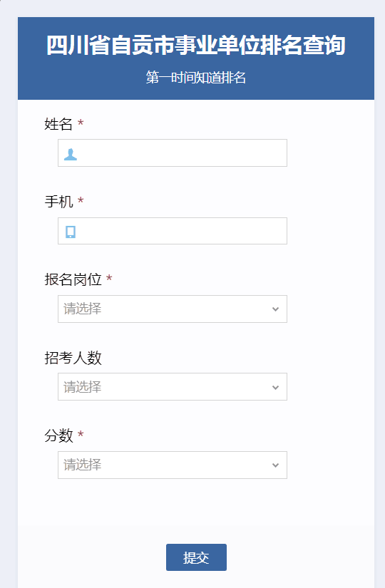Submit the form with 提交 button

(196, 557)
